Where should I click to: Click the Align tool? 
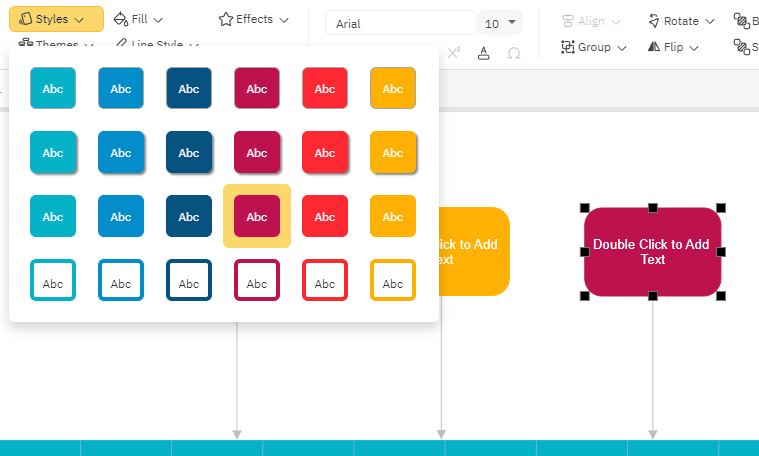[x=591, y=21]
